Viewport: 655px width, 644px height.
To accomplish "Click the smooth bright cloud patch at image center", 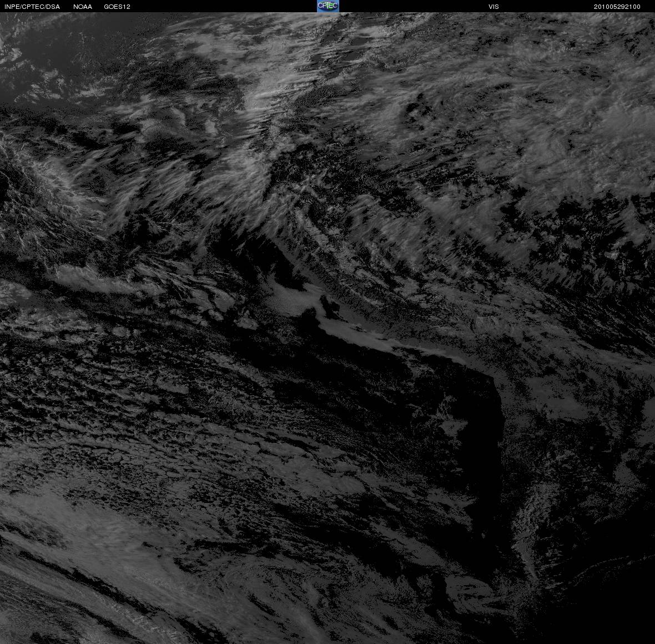I will click(x=293, y=298).
